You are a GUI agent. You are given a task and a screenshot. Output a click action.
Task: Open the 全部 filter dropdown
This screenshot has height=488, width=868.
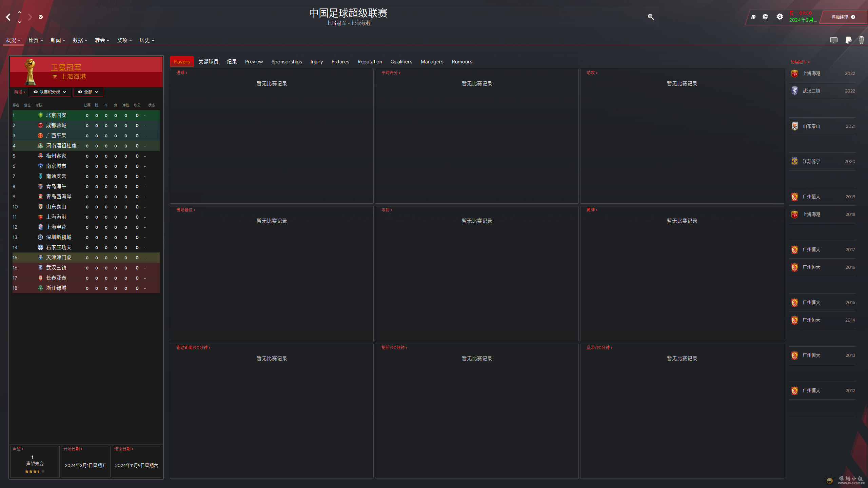(88, 92)
